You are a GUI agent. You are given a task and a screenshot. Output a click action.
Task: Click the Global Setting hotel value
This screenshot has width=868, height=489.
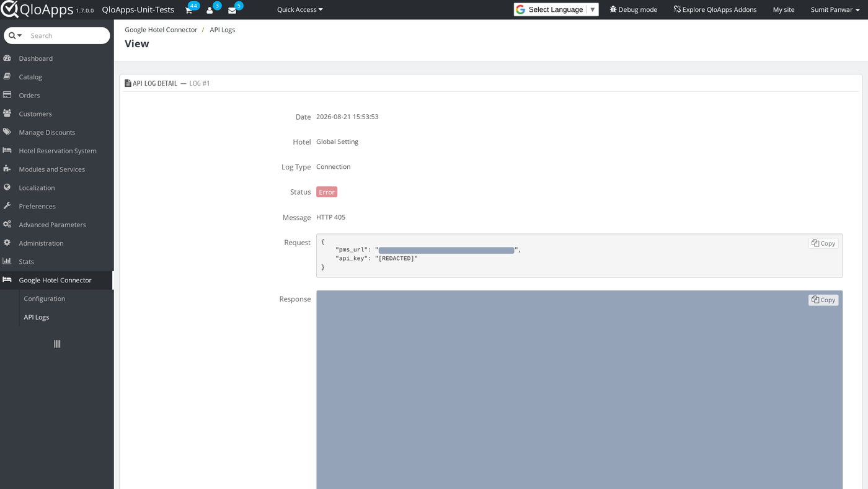337,141
